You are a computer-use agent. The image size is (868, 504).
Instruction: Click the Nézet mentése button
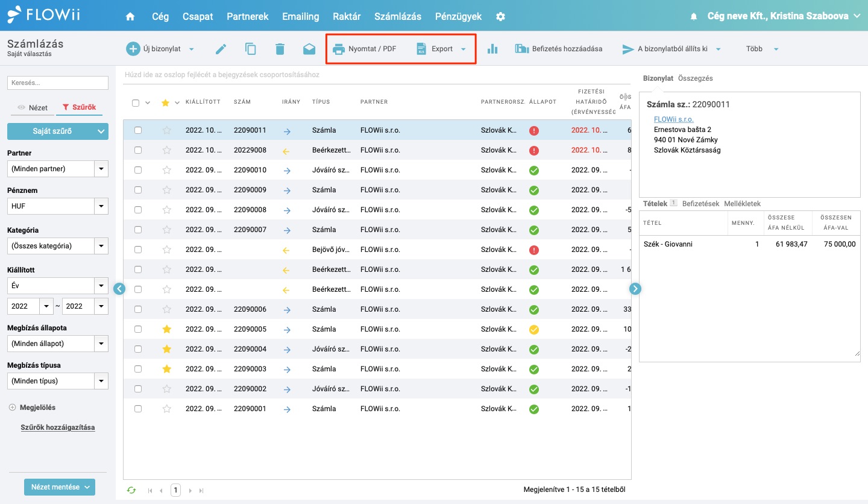coord(60,487)
